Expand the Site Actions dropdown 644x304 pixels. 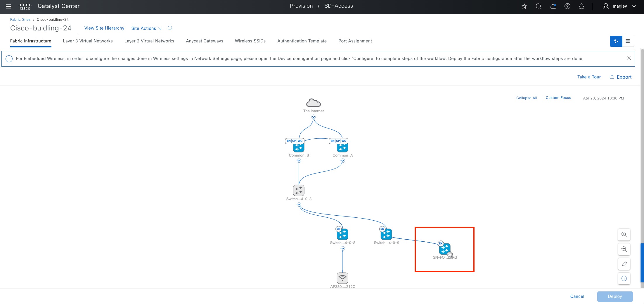coord(146,28)
